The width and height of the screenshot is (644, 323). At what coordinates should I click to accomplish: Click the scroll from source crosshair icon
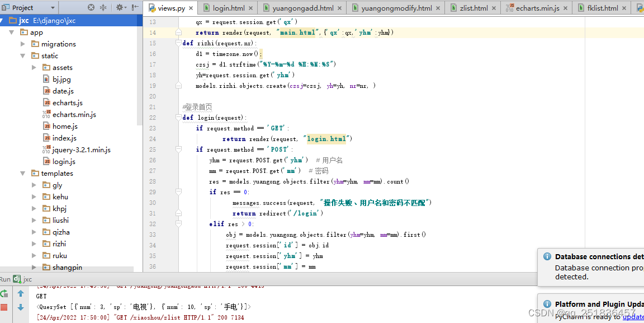coord(91,7)
